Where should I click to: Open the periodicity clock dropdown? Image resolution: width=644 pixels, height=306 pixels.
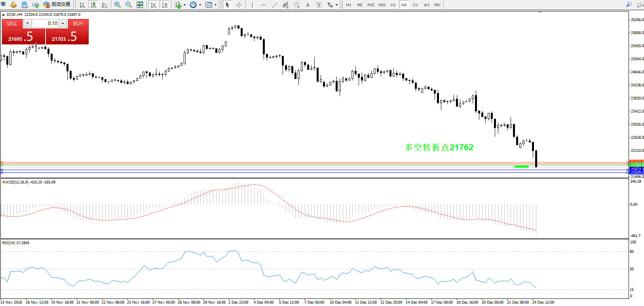[x=200, y=5]
